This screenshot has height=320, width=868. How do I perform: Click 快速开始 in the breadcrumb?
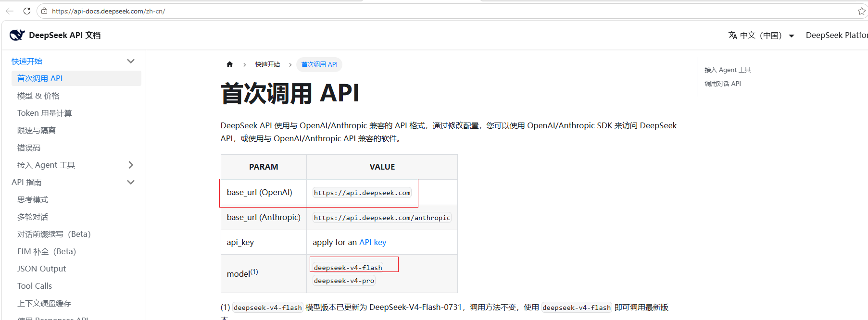click(267, 64)
